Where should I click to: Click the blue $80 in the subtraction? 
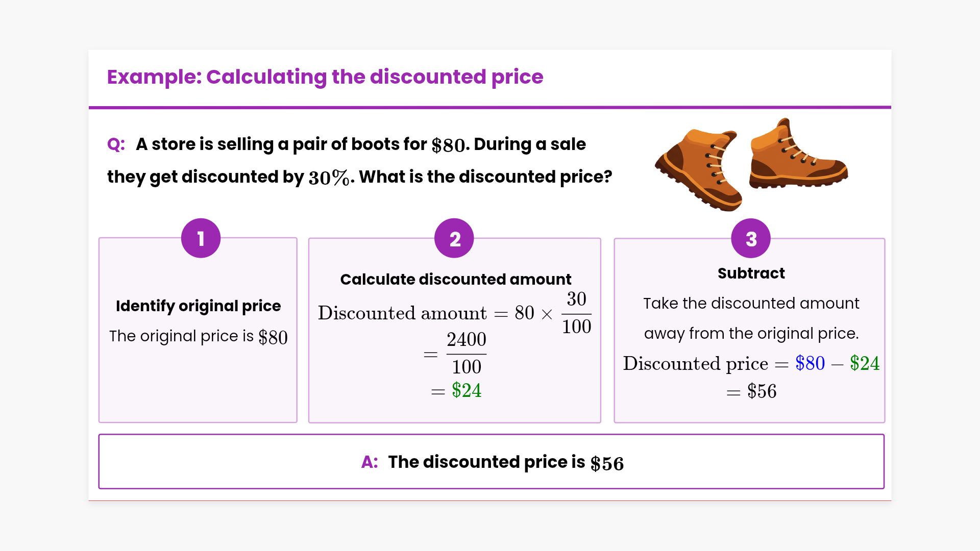click(x=810, y=364)
